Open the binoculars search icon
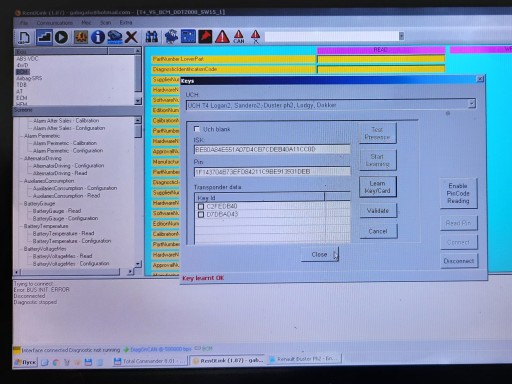Viewport: 512px width, 384px height. [152, 37]
